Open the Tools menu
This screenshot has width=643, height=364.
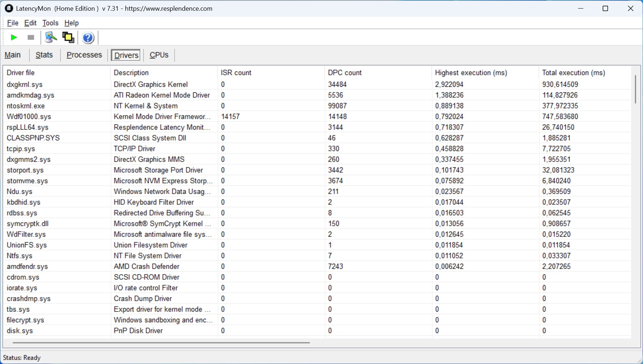click(x=50, y=23)
